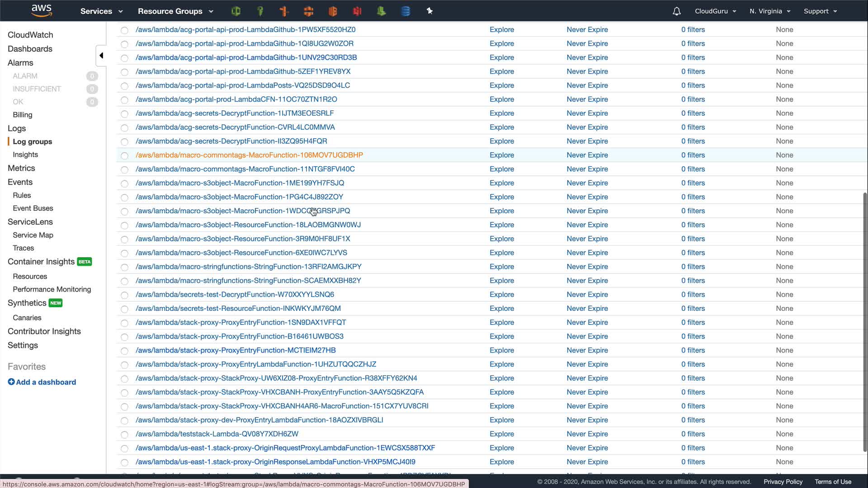Open the blue DynamoDB database shortcut icon
The height and width of the screenshot is (488, 868).
[x=406, y=11]
